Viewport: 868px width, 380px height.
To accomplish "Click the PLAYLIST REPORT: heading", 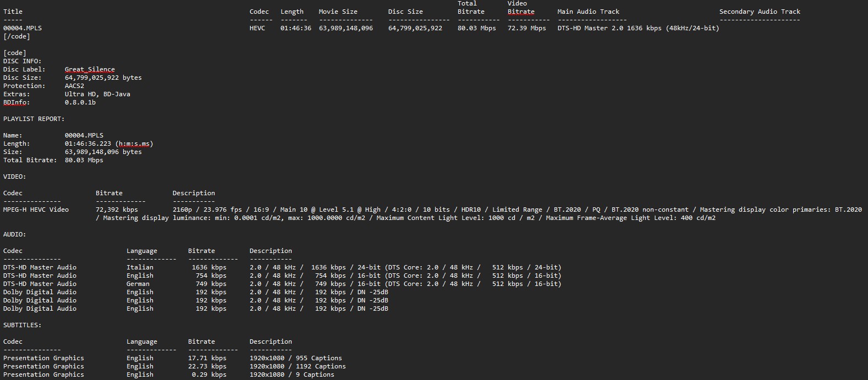I will pos(34,119).
